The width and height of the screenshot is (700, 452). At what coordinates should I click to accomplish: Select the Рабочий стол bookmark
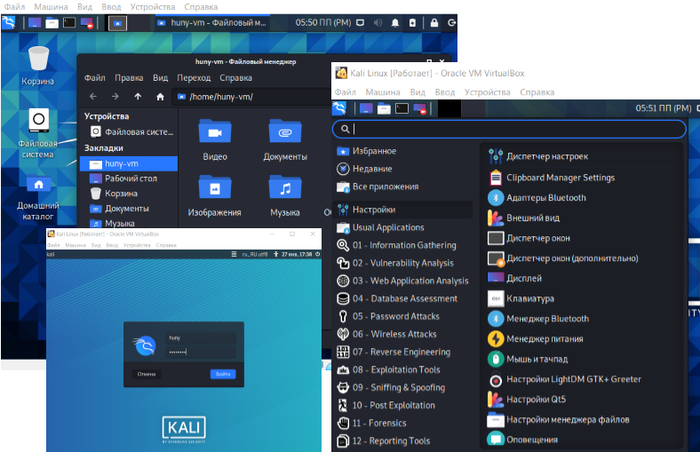point(129,178)
